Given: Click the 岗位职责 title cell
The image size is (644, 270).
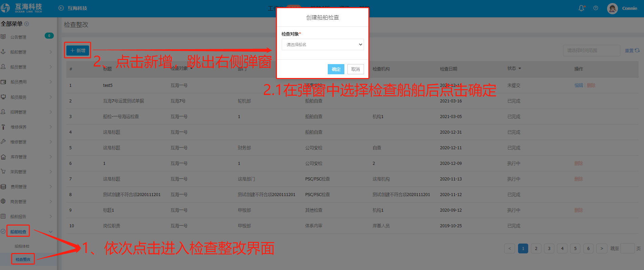Looking at the screenshot, I should (x=112, y=226).
